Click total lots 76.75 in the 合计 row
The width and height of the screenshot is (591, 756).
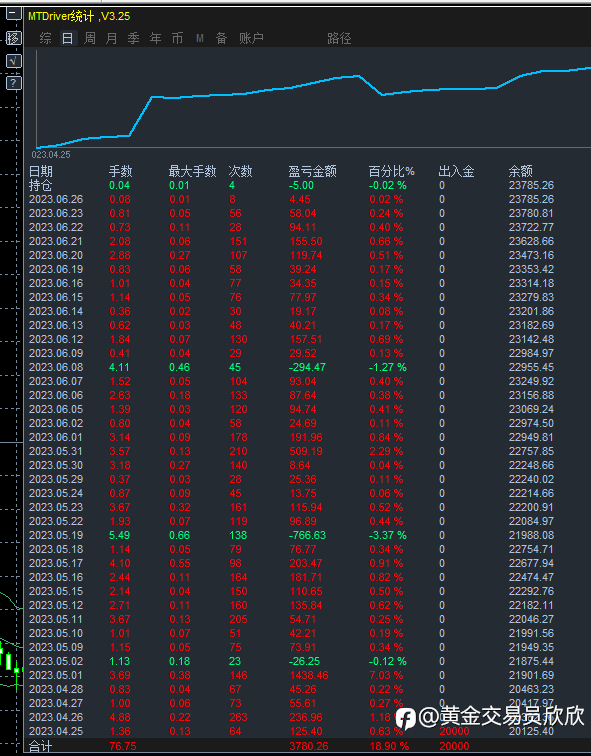(122, 746)
